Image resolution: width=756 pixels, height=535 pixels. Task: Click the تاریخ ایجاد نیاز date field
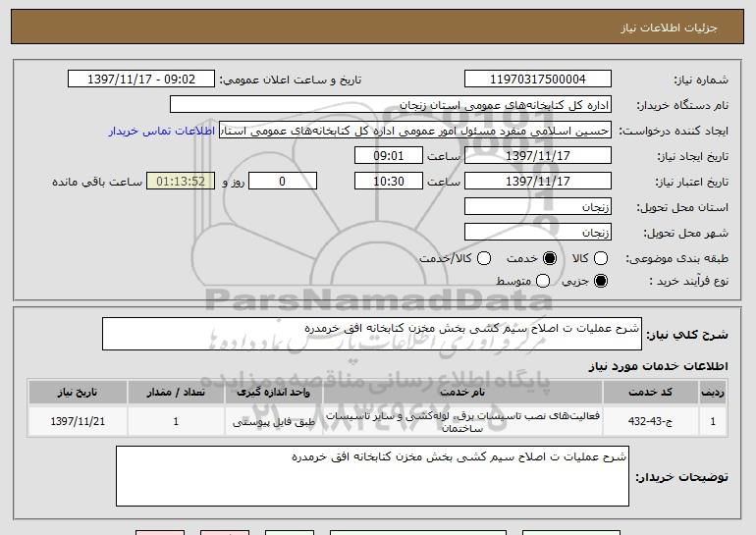[536, 156]
